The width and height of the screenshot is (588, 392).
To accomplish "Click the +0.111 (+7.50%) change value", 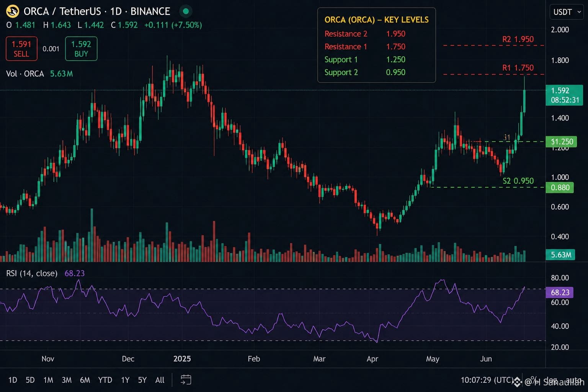I will tap(173, 25).
